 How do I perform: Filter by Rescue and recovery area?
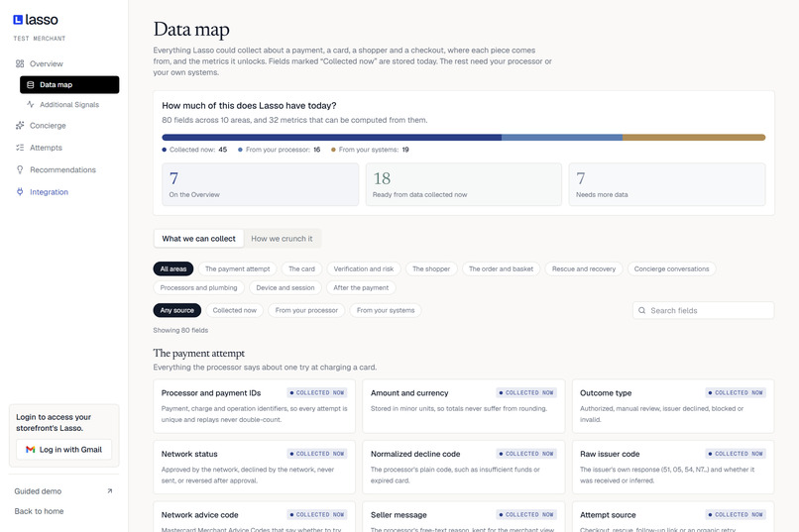pyautogui.click(x=584, y=268)
